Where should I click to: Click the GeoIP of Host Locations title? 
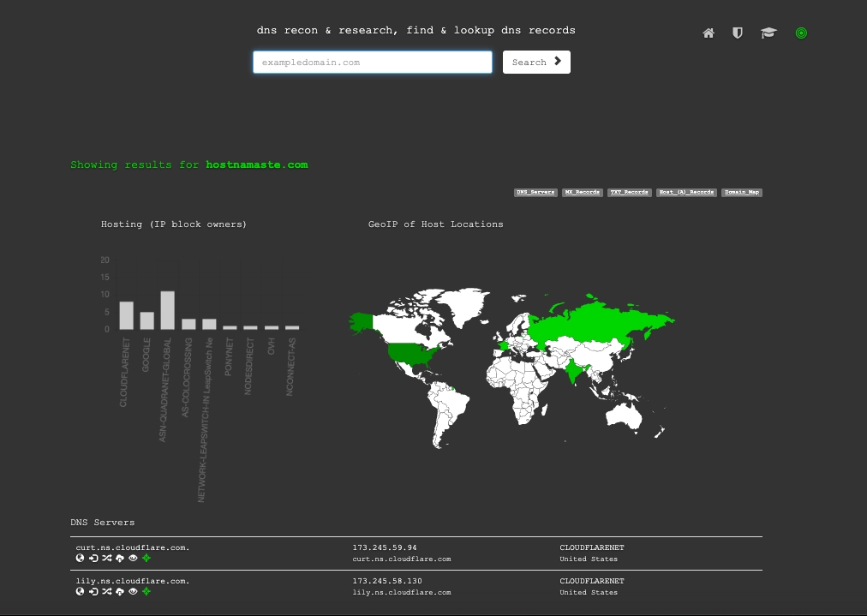436,224
